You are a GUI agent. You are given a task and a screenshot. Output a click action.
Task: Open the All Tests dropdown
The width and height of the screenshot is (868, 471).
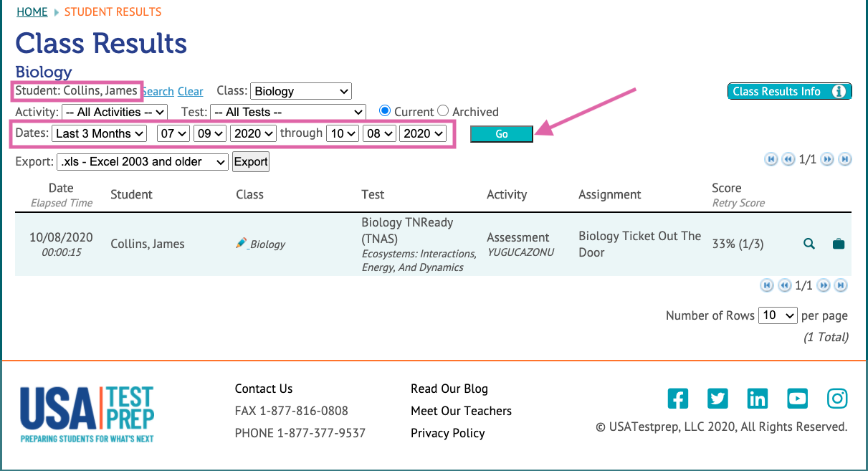pos(288,112)
